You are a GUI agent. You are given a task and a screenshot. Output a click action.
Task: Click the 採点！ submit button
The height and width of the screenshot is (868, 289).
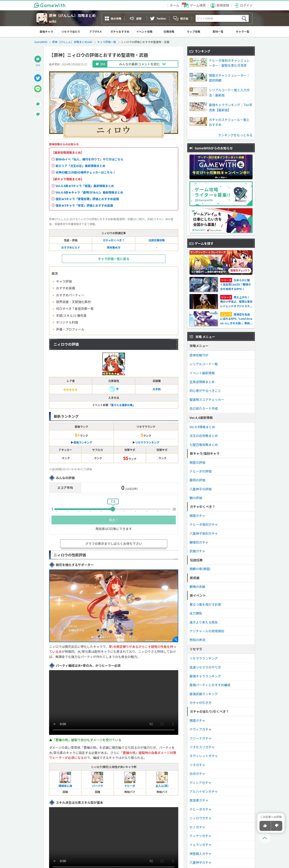click(x=113, y=520)
